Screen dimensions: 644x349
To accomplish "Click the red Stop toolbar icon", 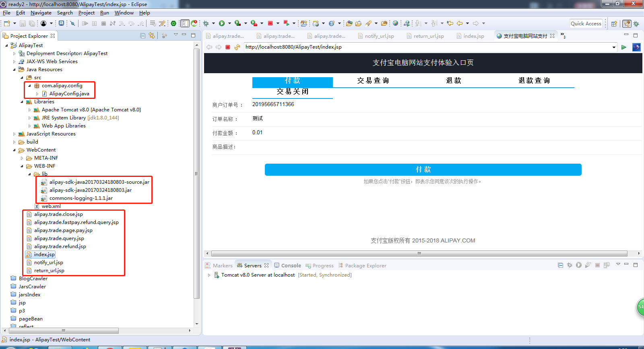I will pyautogui.click(x=270, y=23).
